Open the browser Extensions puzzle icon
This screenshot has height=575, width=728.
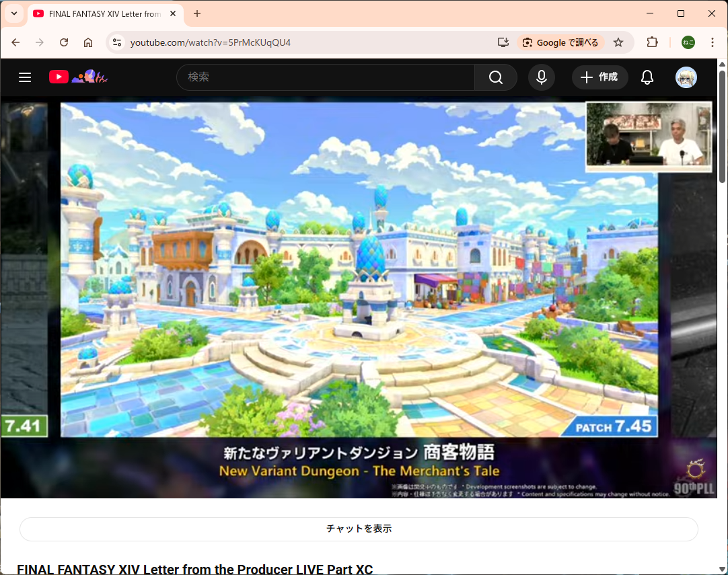[652, 42]
